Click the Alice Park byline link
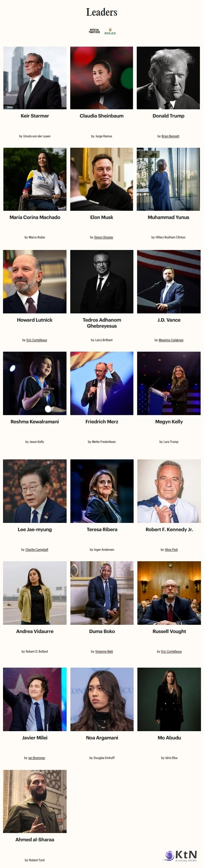Image resolution: width=204 pixels, height=868 pixels. tap(171, 550)
